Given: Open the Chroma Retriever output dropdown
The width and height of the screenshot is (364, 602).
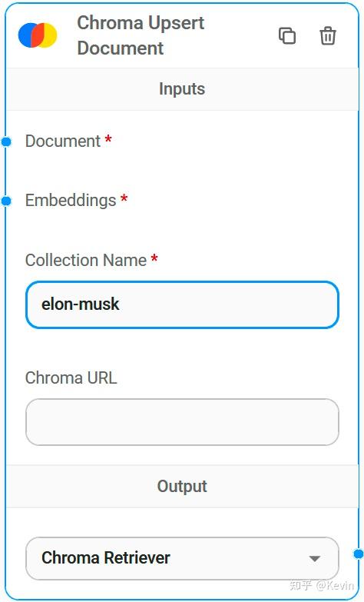Looking at the screenshot, I should (x=182, y=558).
